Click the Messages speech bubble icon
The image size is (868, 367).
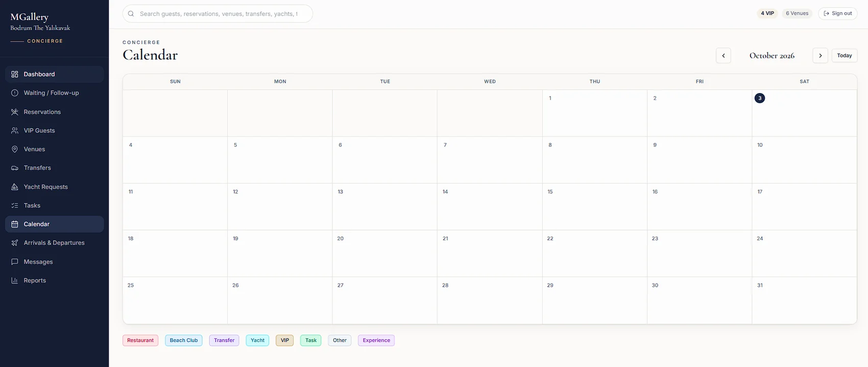click(x=15, y=262)
